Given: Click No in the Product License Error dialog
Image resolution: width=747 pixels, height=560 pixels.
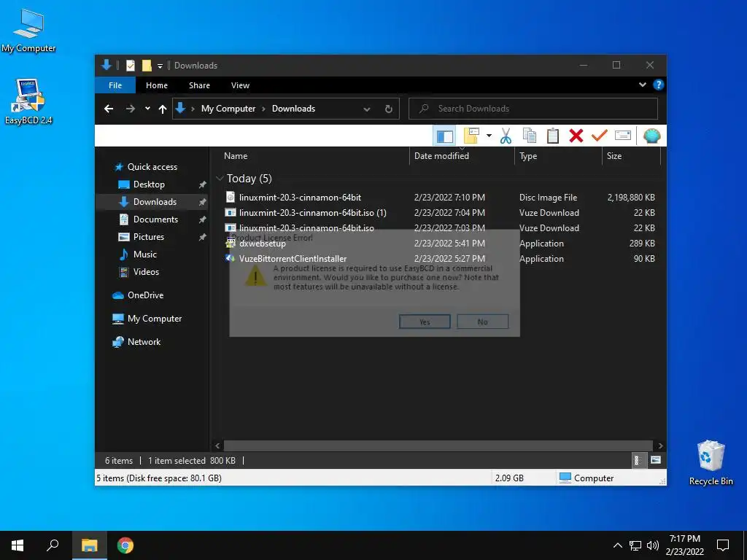Looking at the screenshot, I should pyautogui.click(x=483, y=322).
